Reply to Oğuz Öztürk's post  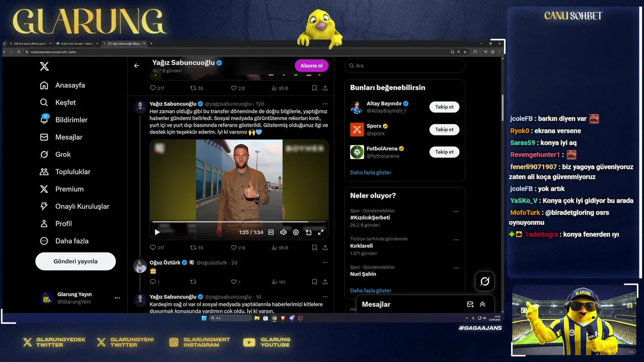154,282
